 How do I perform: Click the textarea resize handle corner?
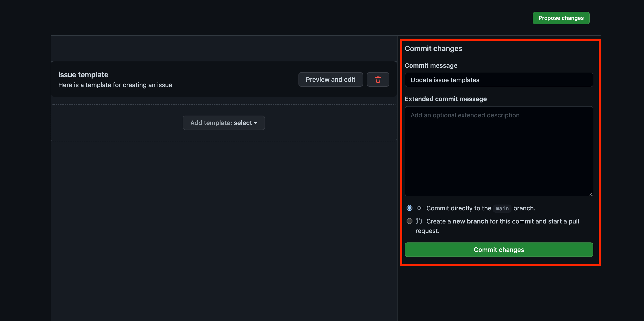[591, 194]
